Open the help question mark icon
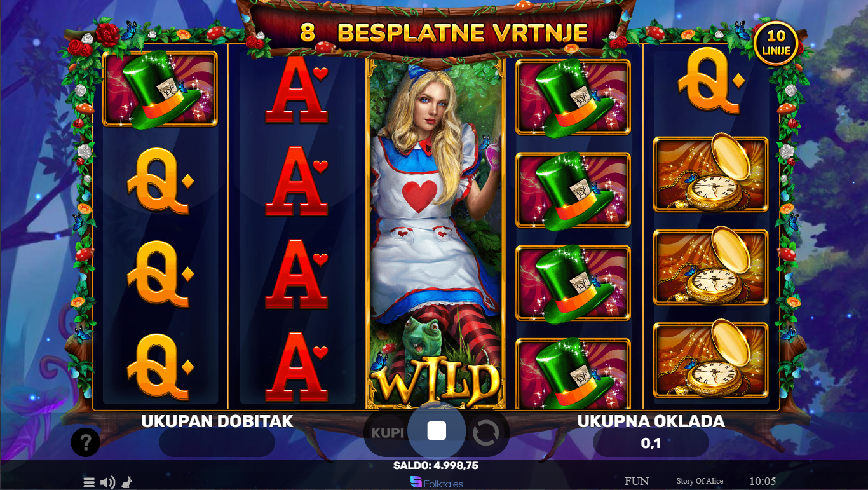Image resolution: width=868 pixels, height=490 pixels. click(86, 442)
